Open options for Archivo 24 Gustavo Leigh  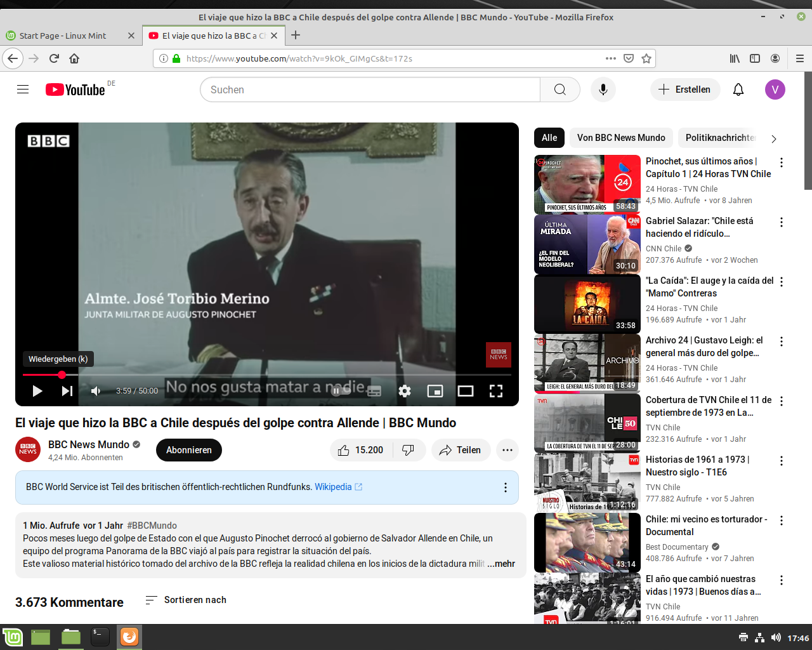tap(782, 342)
